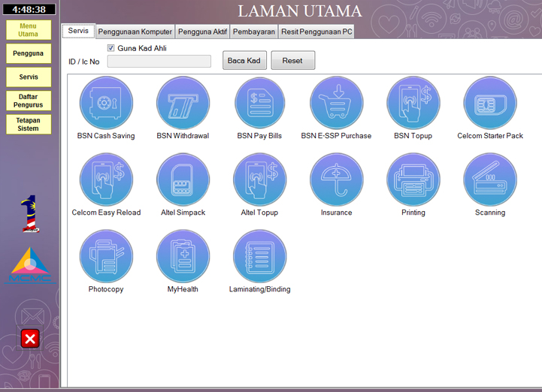Viewport: 542px width, 392px height.
Task: Select Menu Utama in the sidebar
Action: point(29,30)
